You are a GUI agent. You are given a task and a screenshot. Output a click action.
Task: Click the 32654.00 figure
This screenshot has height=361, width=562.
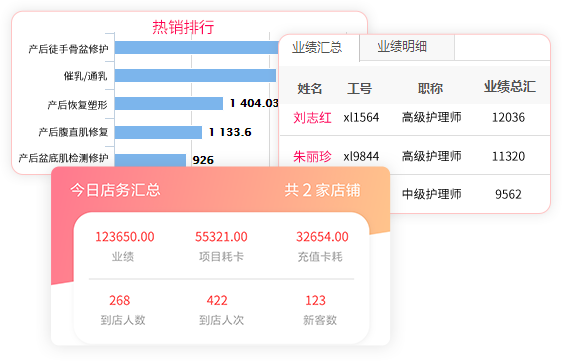[322, 237]
